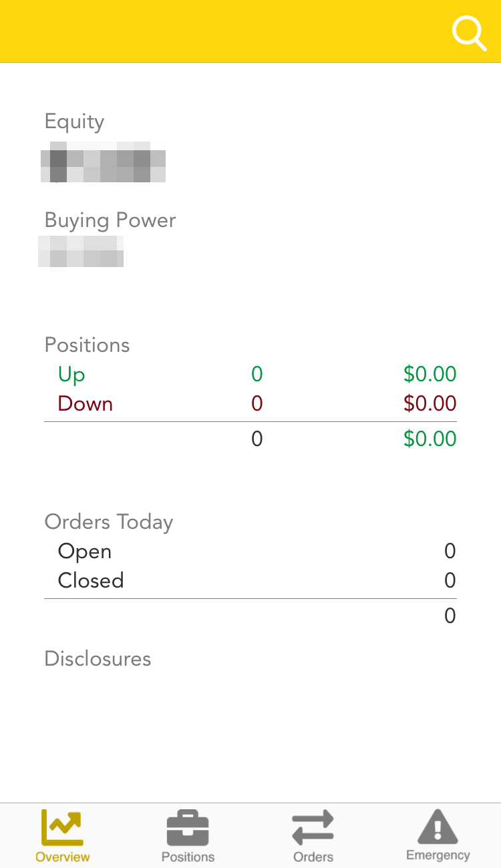Tap the Positions briefcase icon
Viewport: 501px width, 868px height.
(x=188, y=828)
